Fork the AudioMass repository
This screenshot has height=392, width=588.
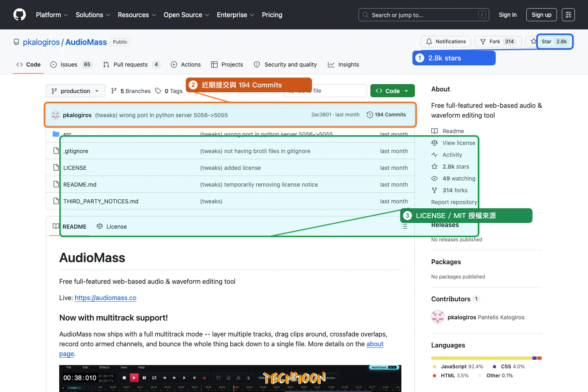click(497, 42)
